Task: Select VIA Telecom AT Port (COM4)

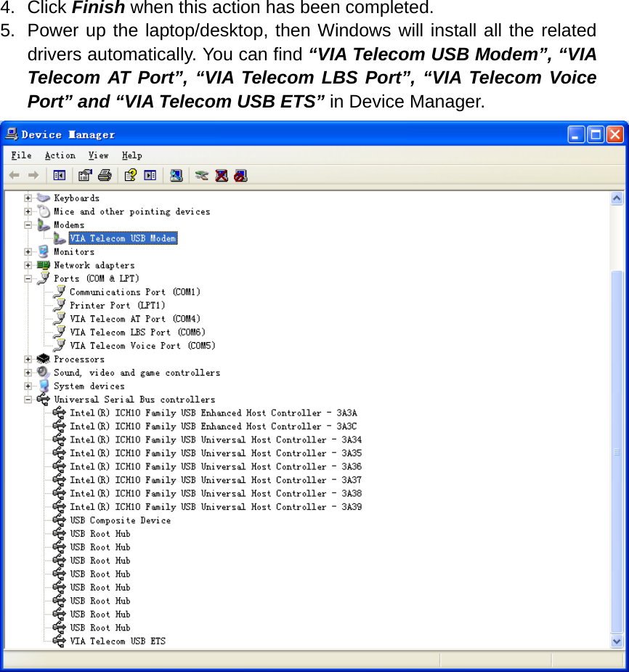Action: 133,318
